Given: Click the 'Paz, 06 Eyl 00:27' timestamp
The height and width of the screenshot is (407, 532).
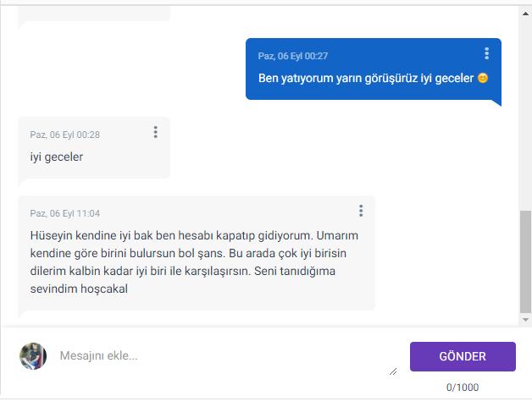Looking at the screenshot, I should [293, 56].
